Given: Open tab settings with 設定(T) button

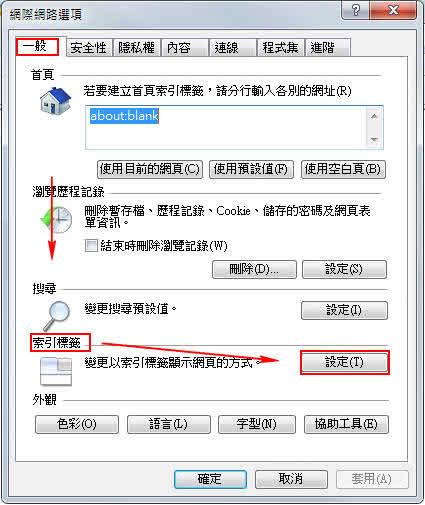Looking at the screenshot, I should click(x=344, y=362).
